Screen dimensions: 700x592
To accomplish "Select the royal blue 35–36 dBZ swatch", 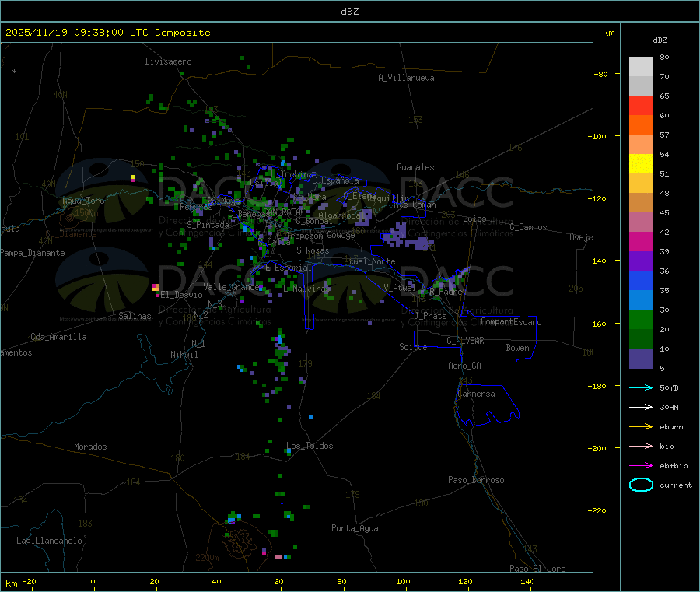I will (x=641, y=280).
